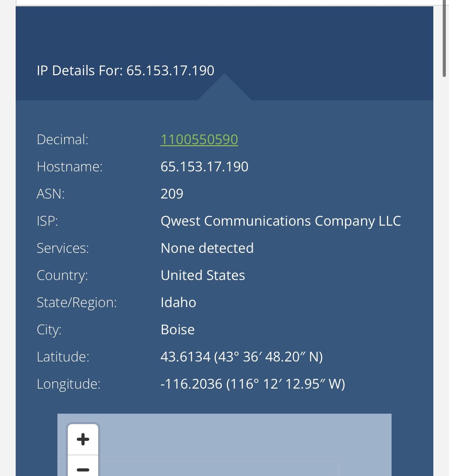The image size is (449, 476).
Task: Click the Services label
Action: tap(63, 248)
